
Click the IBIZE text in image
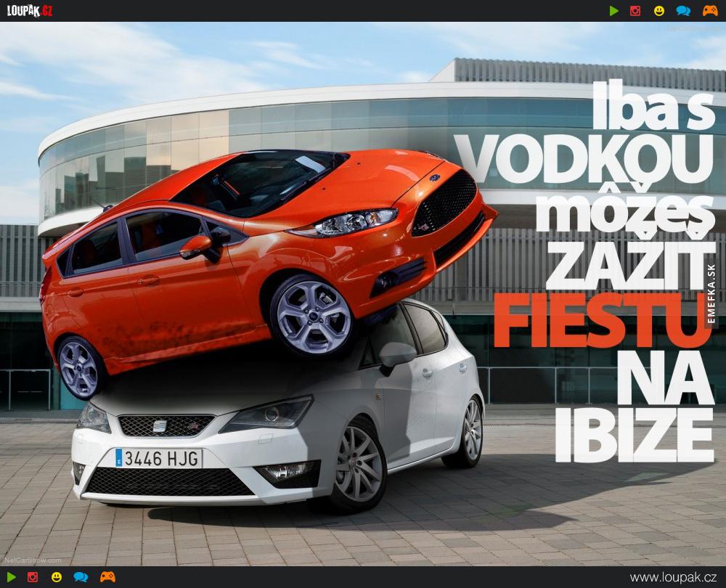635,436
